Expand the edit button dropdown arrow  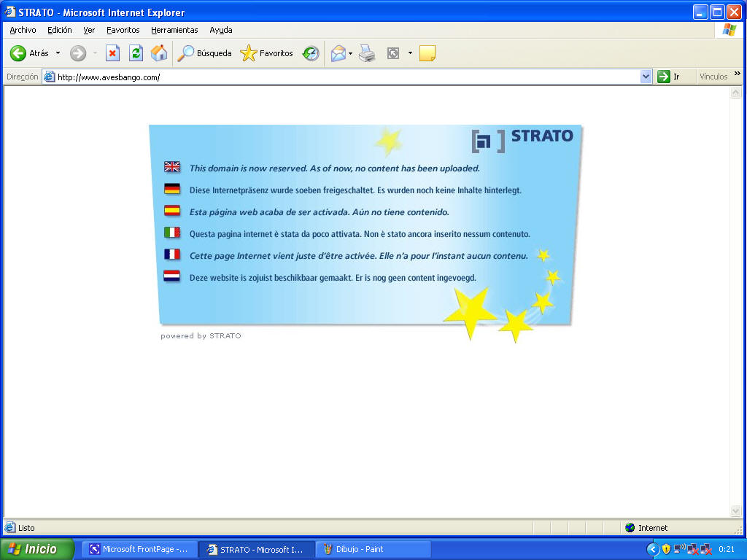click(x=410, y=53)
